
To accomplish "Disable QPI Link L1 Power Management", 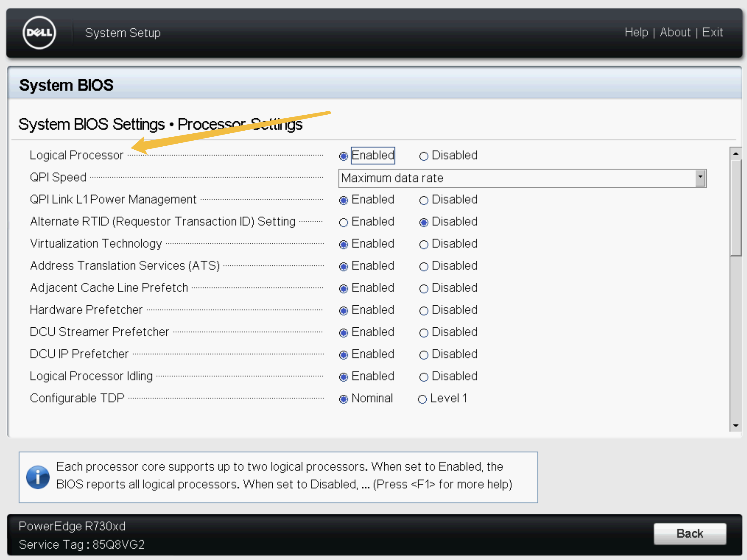I will 424,201.
